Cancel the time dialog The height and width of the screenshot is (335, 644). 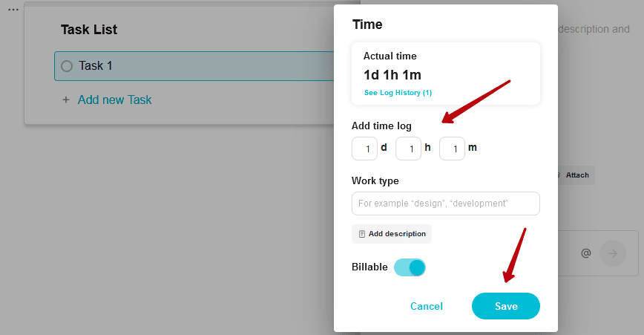coord(427,306)
